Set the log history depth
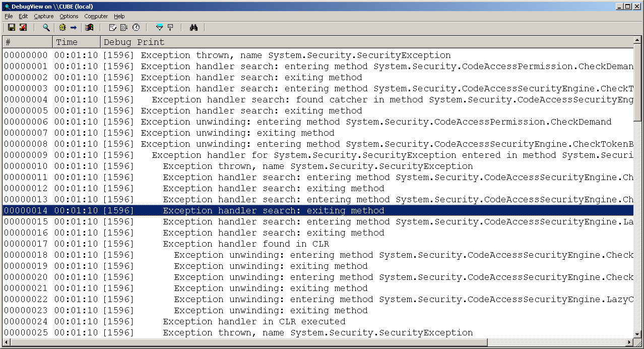Image resolution: width=644 pixels, height=349 pixels. pos(170,27)
